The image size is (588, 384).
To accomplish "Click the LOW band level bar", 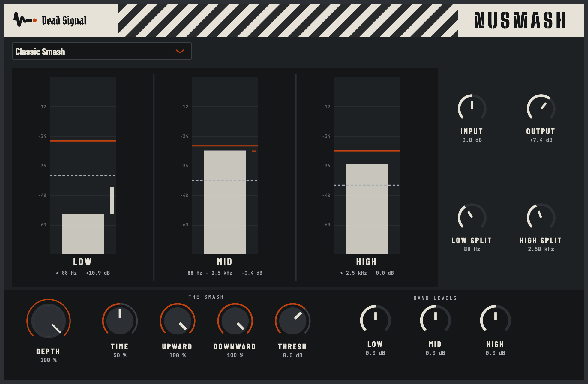I will 83,234.
